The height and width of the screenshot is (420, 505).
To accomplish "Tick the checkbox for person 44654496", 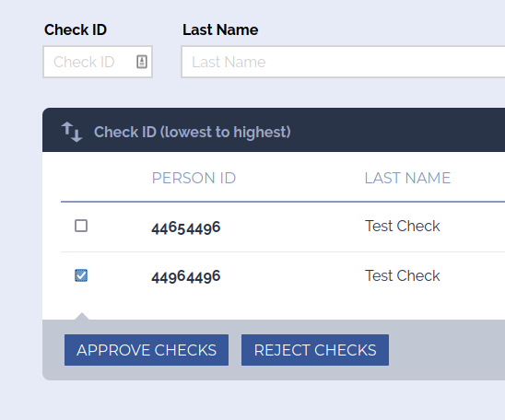I will 81,226.
